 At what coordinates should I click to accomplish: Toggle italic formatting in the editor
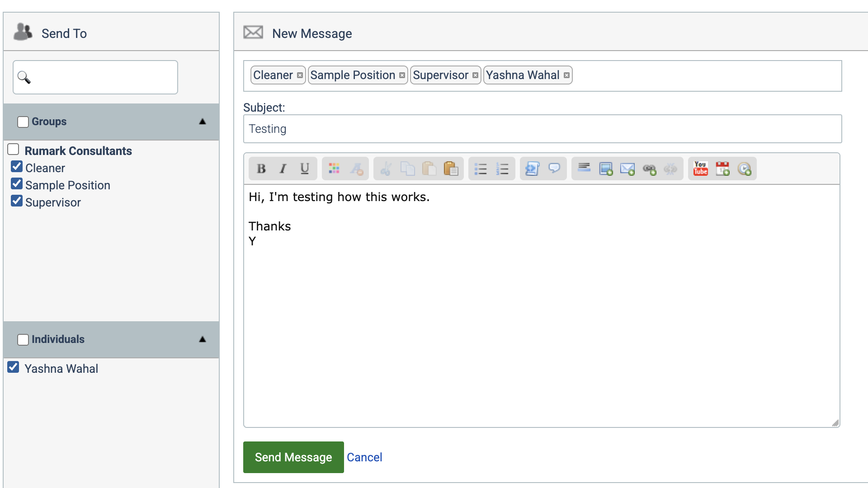click(x=283, y=169)
